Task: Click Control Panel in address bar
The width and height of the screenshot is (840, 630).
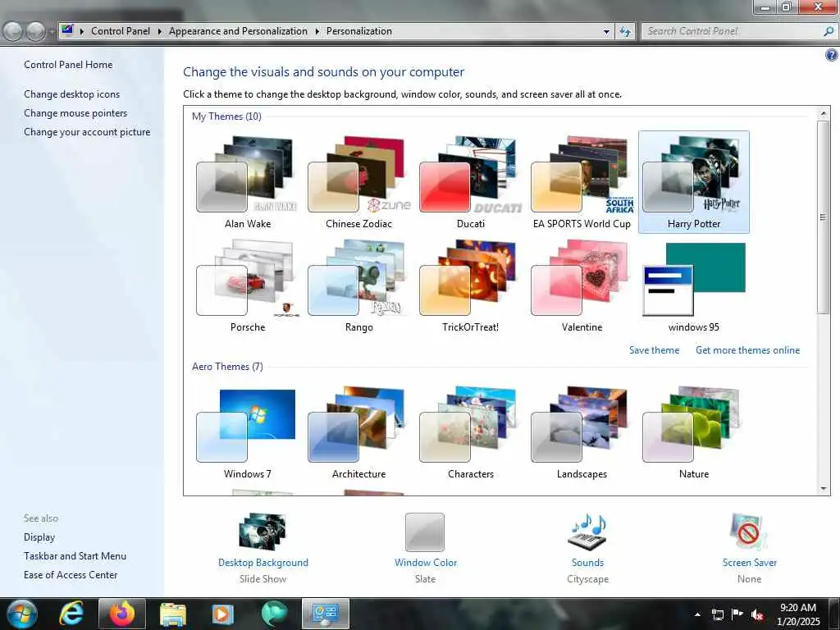Action: tap(121, 31)
